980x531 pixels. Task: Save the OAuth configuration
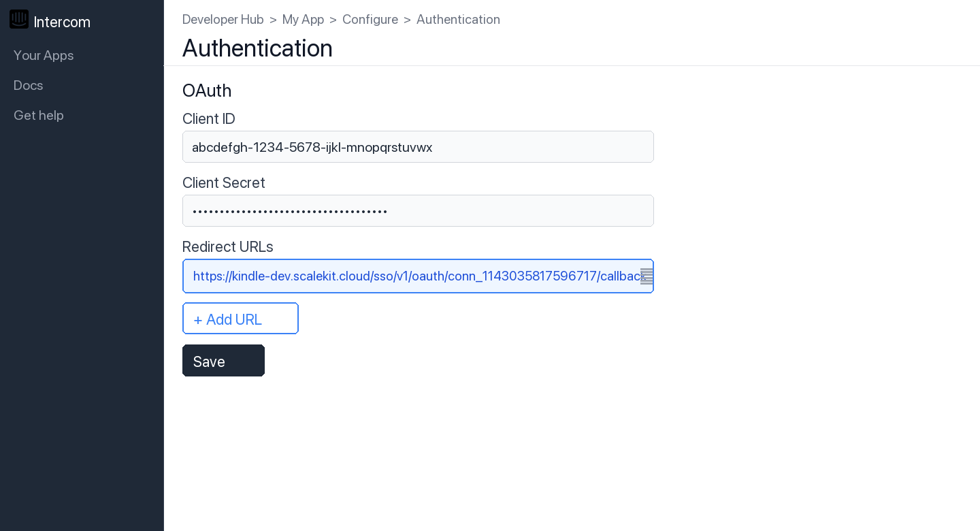[223, 360]
